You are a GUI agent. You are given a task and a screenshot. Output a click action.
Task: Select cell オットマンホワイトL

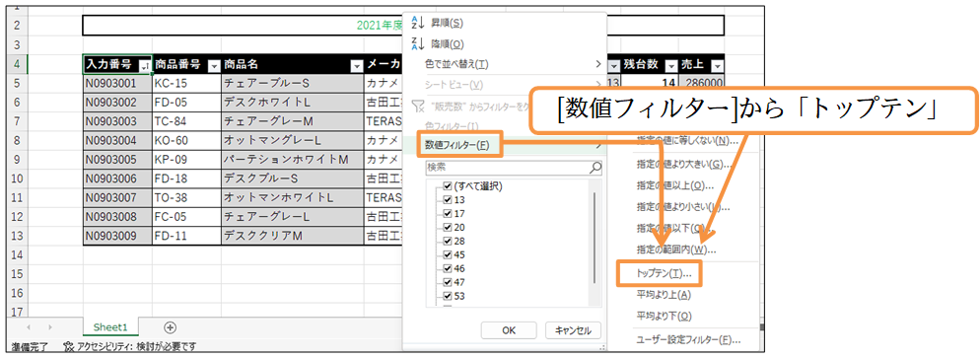pyautogui.click(x=293, y=197)
